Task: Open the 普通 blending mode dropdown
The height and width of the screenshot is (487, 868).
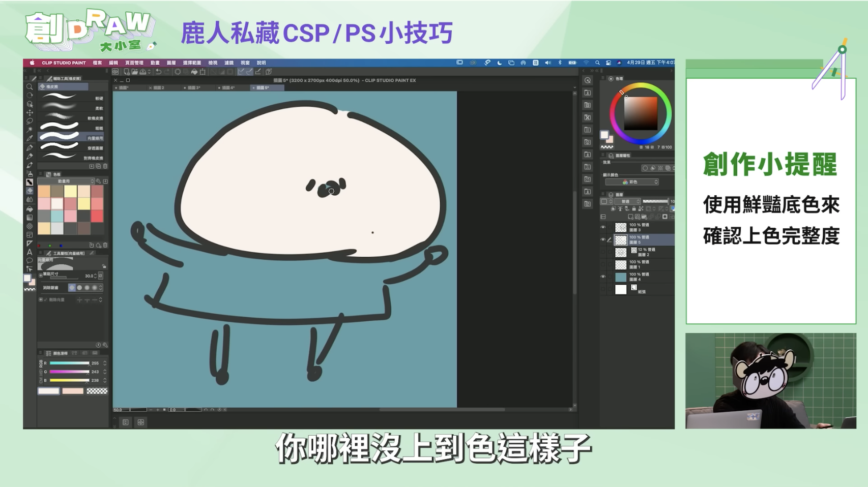Action: [x=626, y=201]
